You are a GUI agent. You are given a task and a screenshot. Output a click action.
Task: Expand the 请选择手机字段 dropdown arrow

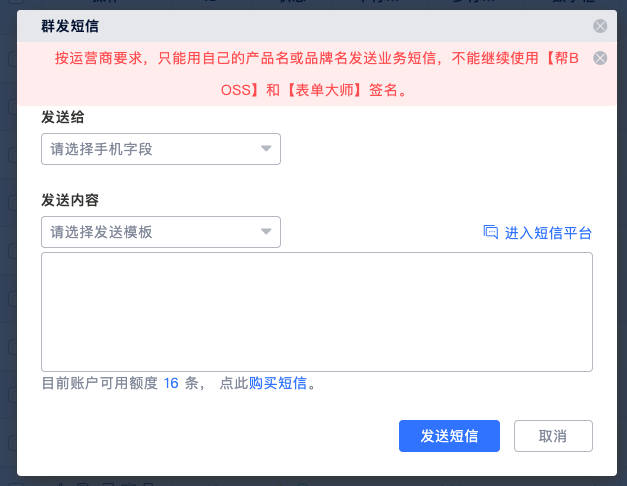tap(266, 149)
